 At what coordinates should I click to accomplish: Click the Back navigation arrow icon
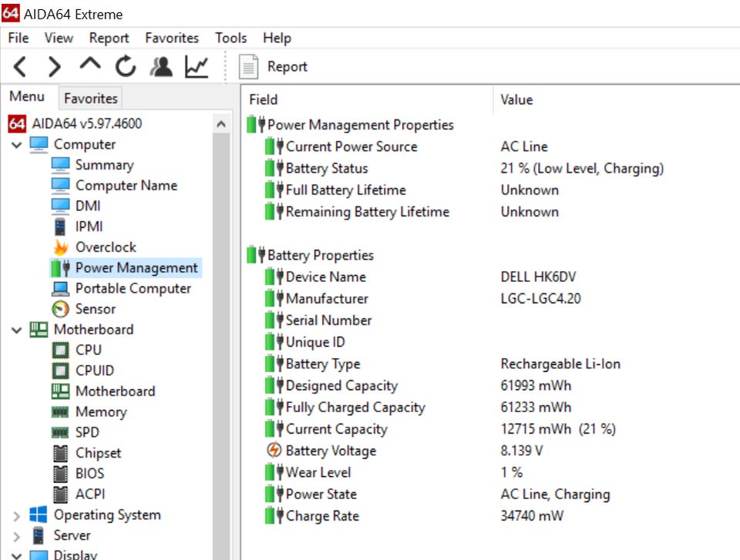pyautogui.click(x=20, y=67)
